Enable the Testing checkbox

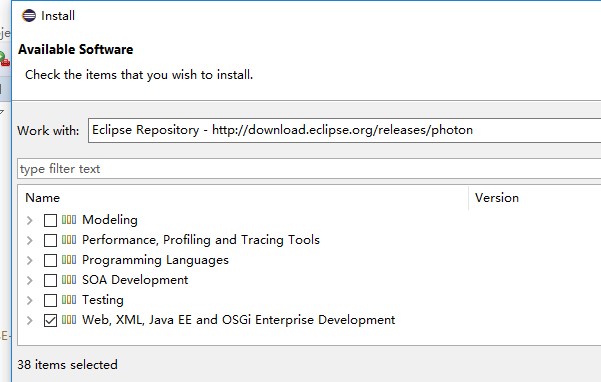pyautogui.click(x=50, y=300)
